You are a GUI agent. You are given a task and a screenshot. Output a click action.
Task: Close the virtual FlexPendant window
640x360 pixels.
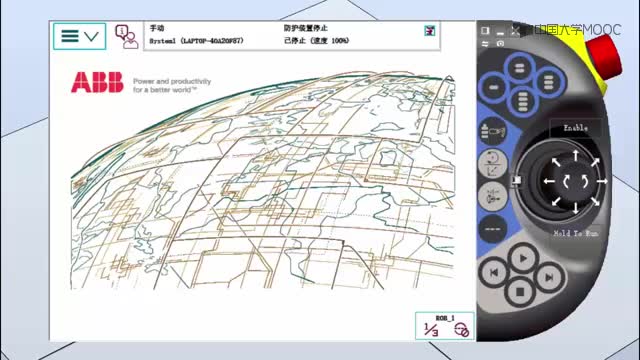coord(515,31)
